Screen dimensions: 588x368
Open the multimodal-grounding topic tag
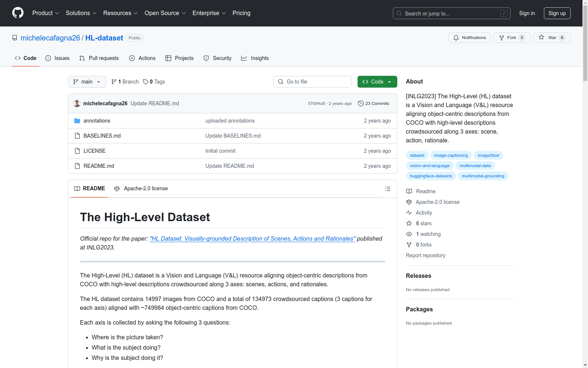(x=483, y=176)
